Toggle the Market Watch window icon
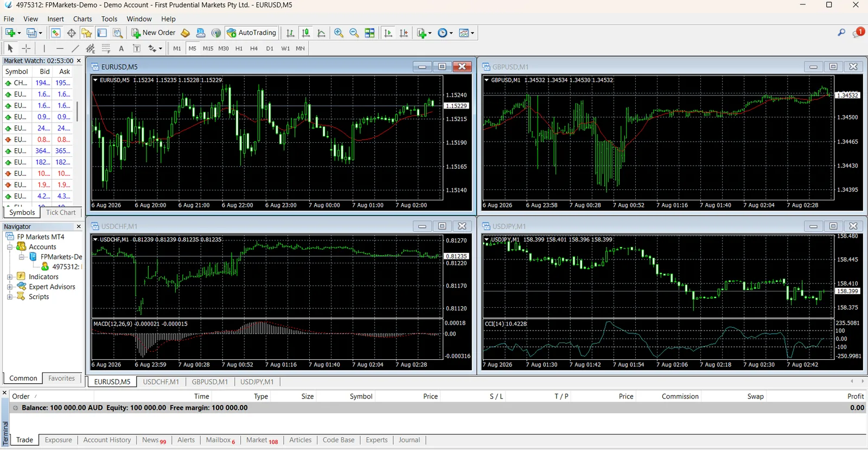The height and width of the screenshot is (450, 868). click(x=55, y=33)
